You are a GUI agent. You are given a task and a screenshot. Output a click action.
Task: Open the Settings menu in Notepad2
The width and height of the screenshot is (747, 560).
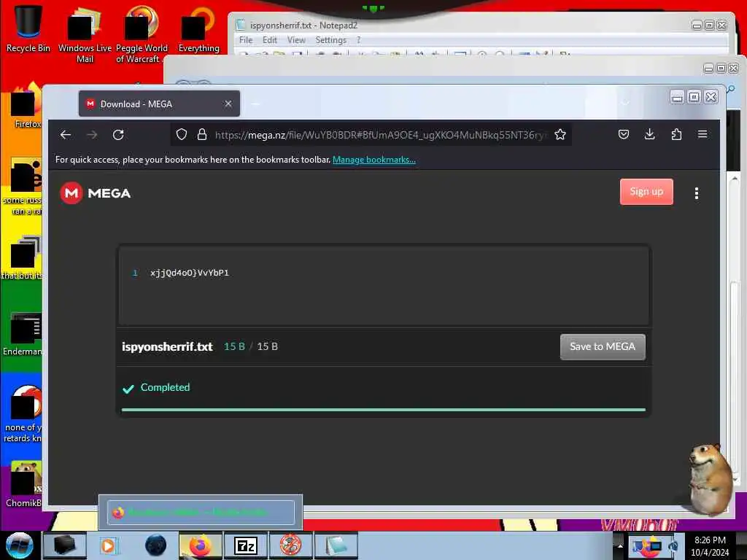tap(330, 40)
